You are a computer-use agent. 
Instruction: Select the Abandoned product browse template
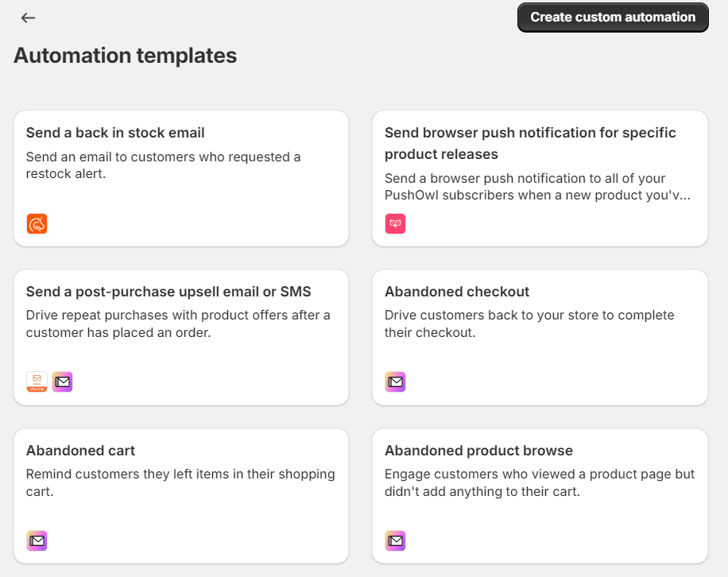(x=478, y=451)
